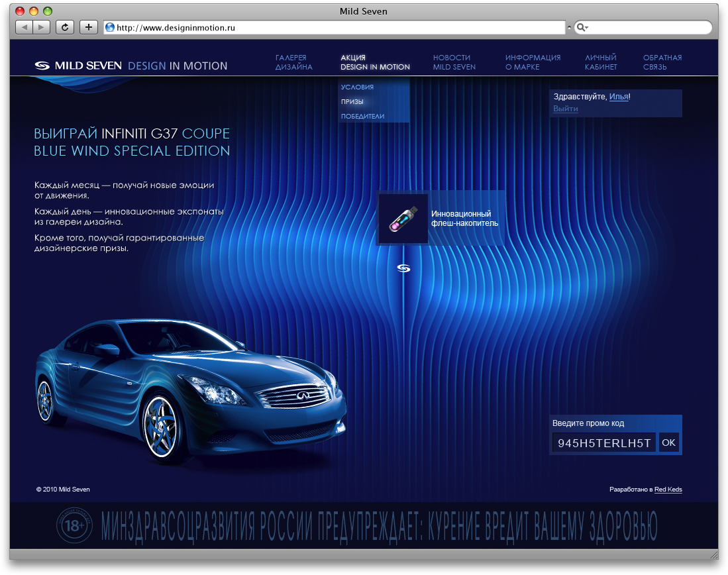Reload the page with the refresh button
728x575 pixels.
click(65, 27)
